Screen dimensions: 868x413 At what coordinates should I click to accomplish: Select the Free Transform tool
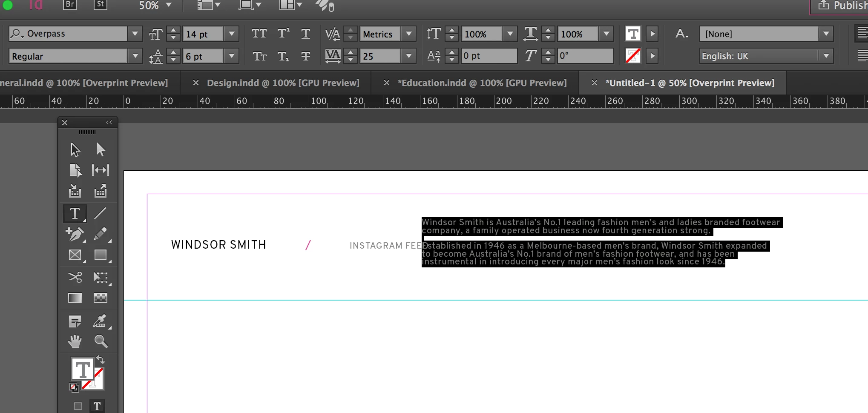tap(101, 278)
